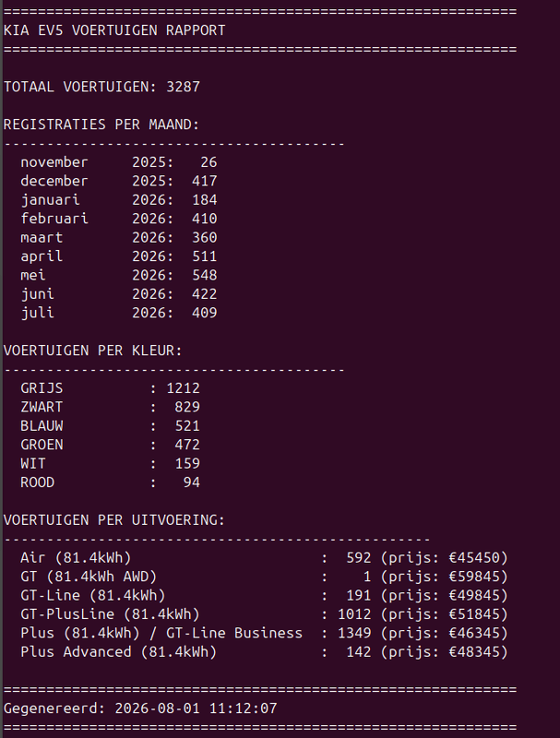Select the 'Plus Advanced (81.4kWh)' trim name
Screen dimensions: 560x738
(119, 652)
